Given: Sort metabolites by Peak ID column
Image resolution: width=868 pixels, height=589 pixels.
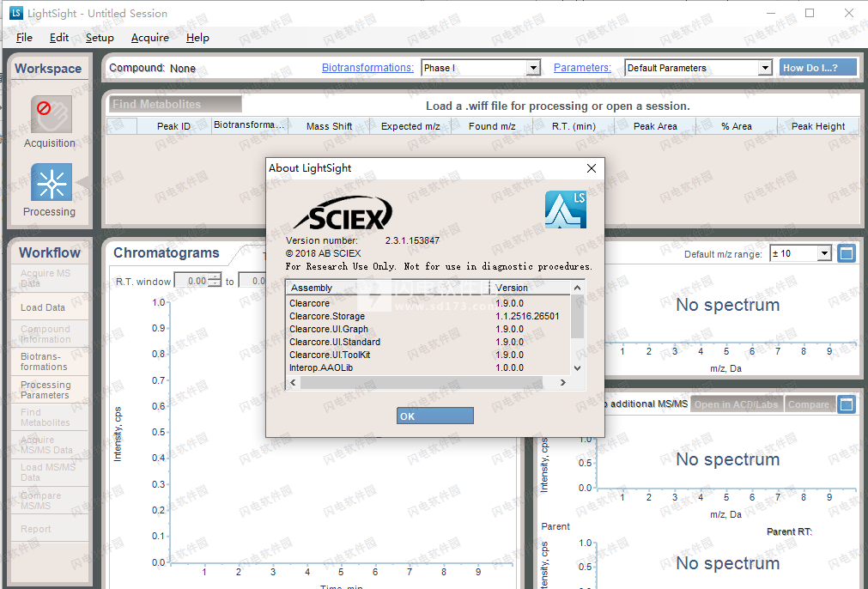Looking at the screenshot, I should click(x=173, y=126).
